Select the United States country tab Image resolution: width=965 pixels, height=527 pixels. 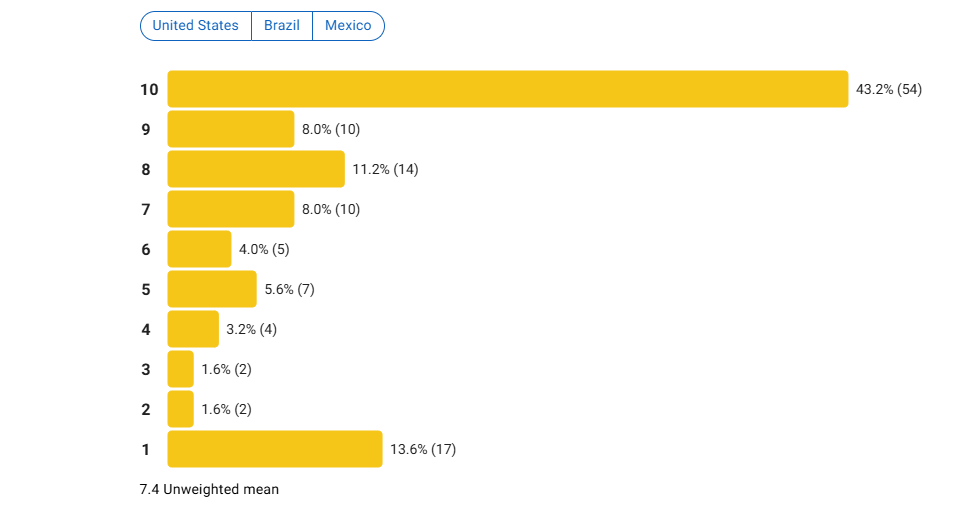196,26
